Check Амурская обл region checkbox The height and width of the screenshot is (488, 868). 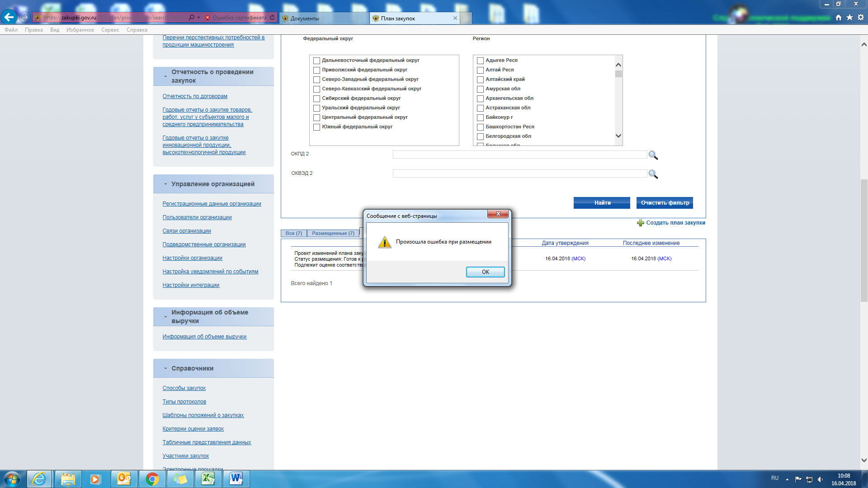(x=480, y=89)
